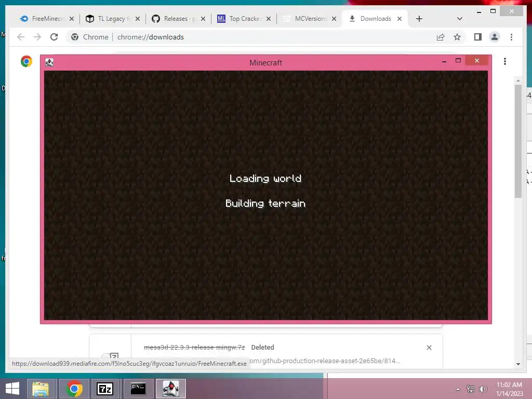This screenshot has width=532, height=399.
Task: Select the Java Minecraft taskbar icon
Action: coord(170,389)
